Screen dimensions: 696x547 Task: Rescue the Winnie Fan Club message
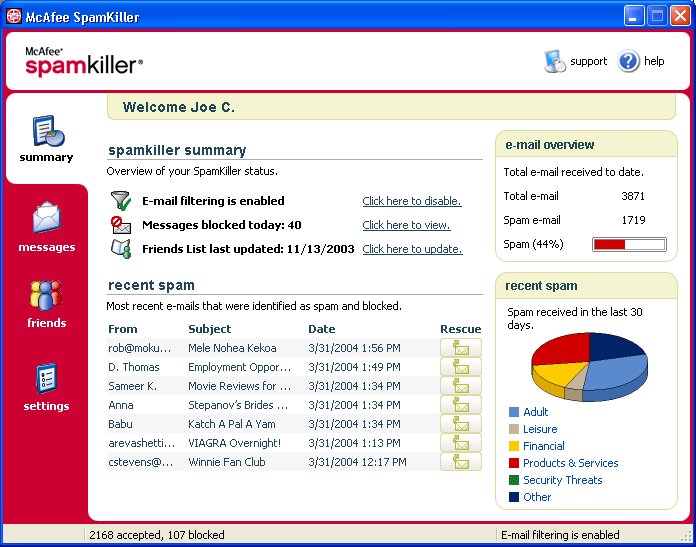[461, 462]
